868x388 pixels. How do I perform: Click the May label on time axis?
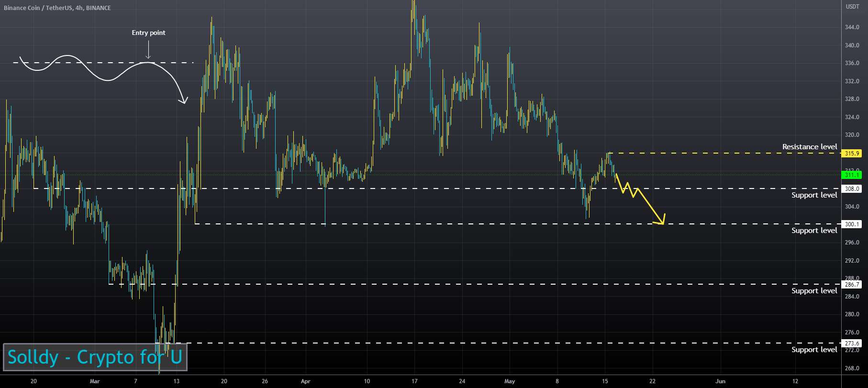510,381
